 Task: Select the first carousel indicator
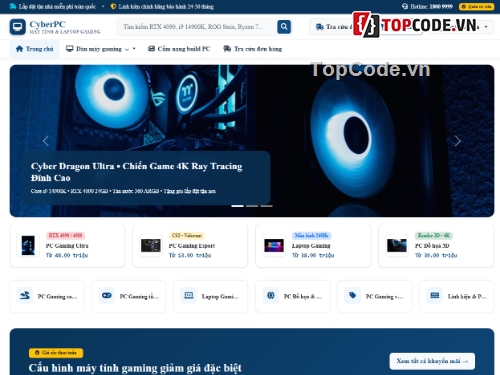(237, 206)
